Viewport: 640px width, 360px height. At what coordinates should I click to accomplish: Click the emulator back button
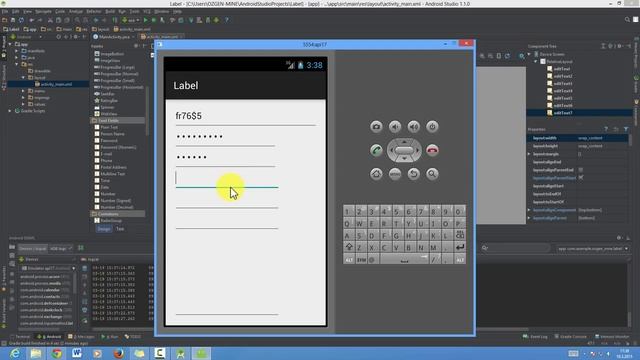click(413, 174)
